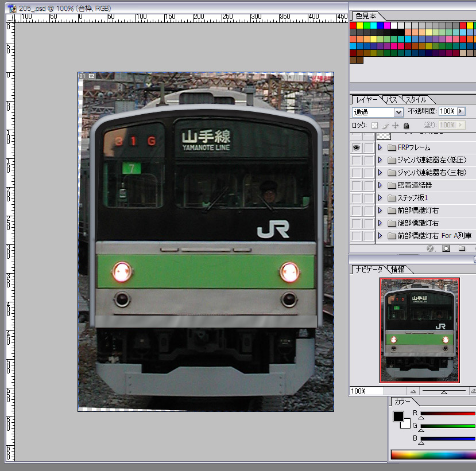Add a layer mask with circle icon
This screenshot has width=476, height=471.
click(446, 248)
